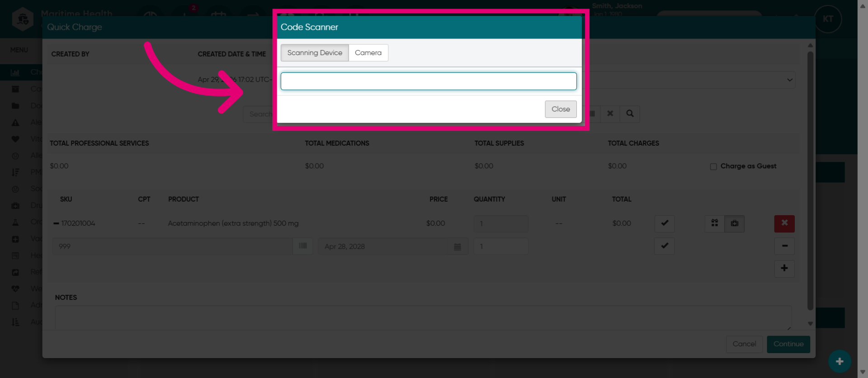Cancel the Quick Charge dialog
Image resolution: width=868 pixels, height=378 pixels.
(x=744, y=344)
